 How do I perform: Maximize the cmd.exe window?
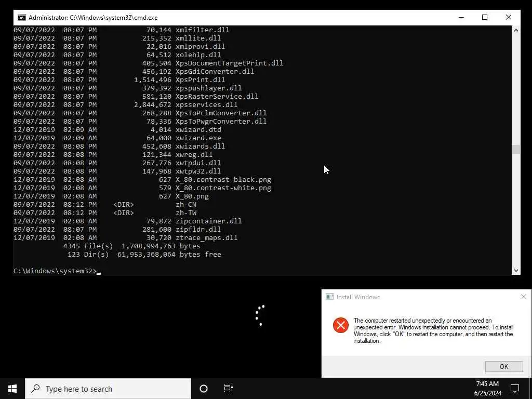[485, 17]
